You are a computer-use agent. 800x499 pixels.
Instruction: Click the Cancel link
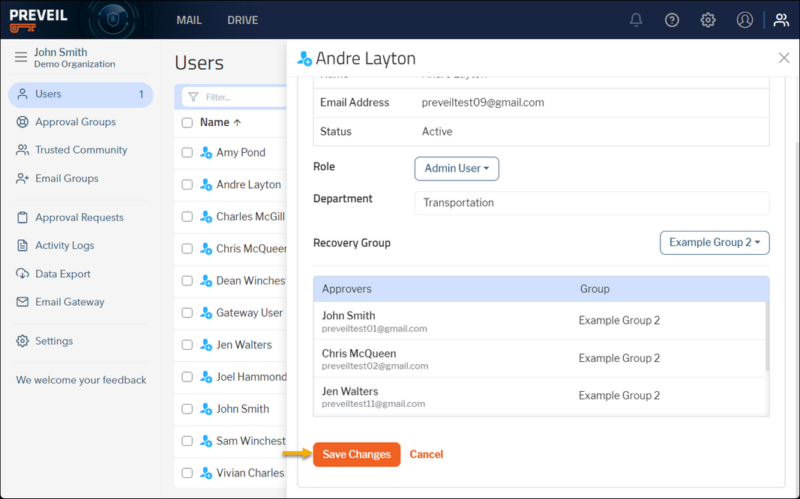pyautogui.click(x=426, y=454)
